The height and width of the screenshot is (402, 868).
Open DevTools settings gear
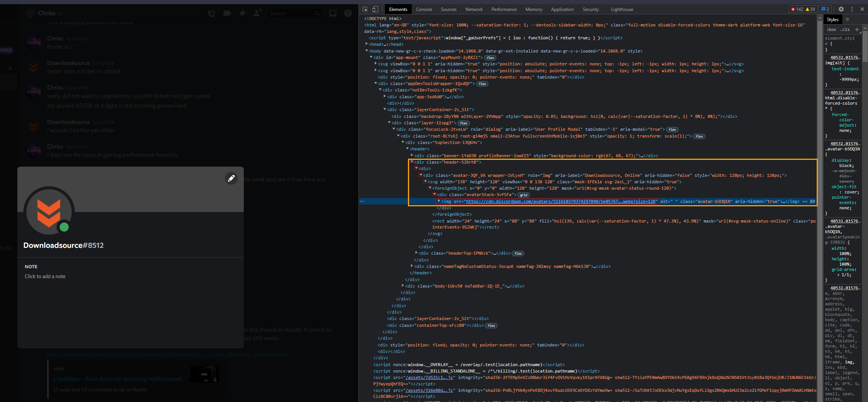[841, 9]
